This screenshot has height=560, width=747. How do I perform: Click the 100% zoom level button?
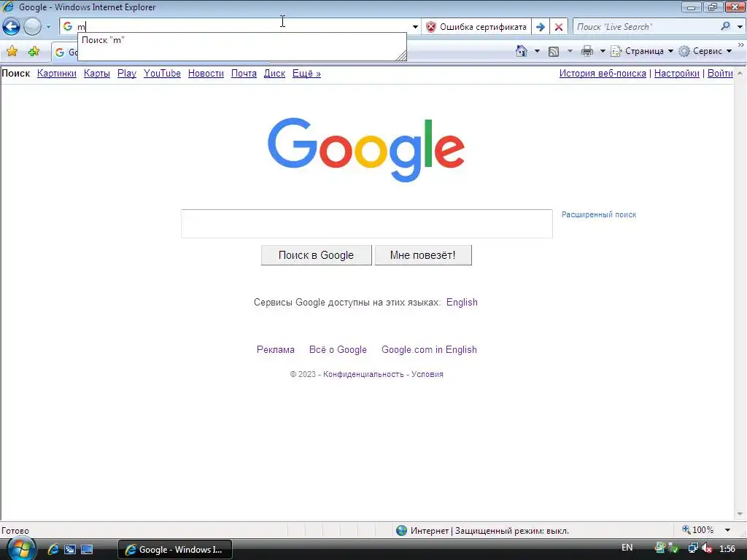coord(698,530)
